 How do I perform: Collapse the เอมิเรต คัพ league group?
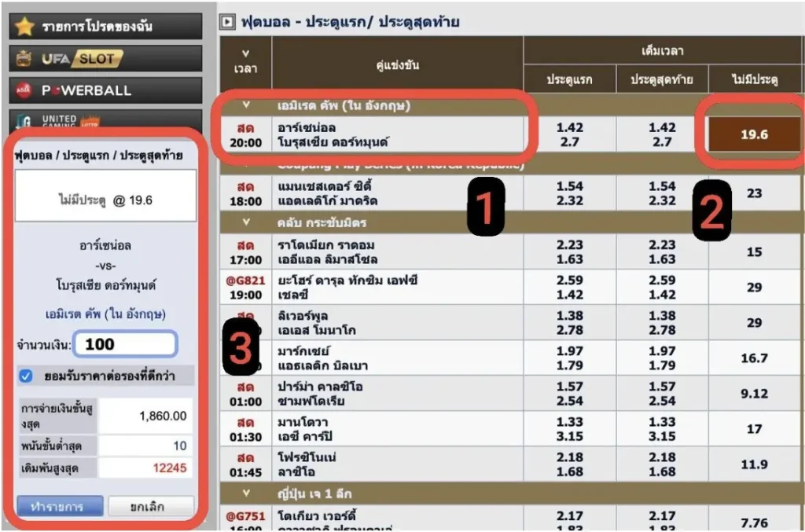pyautogui.click(x=246, y=105)
